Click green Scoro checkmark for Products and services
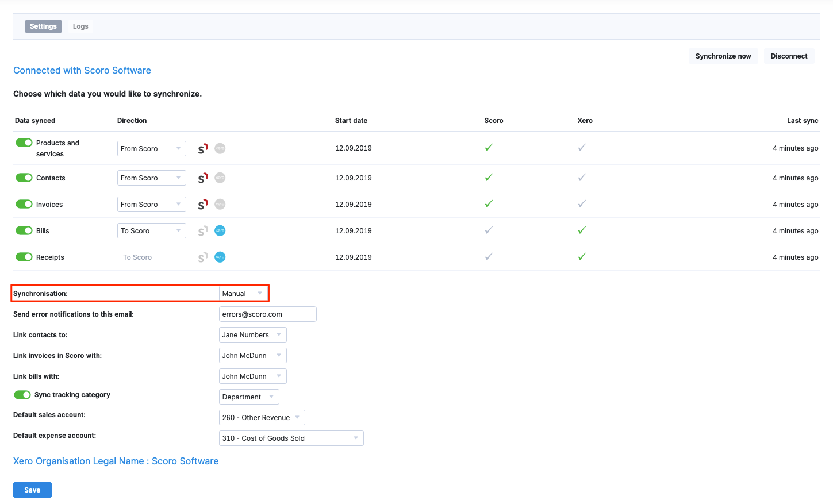The height and width of the screenshot is (504, 833). click(x=489, y=148)
